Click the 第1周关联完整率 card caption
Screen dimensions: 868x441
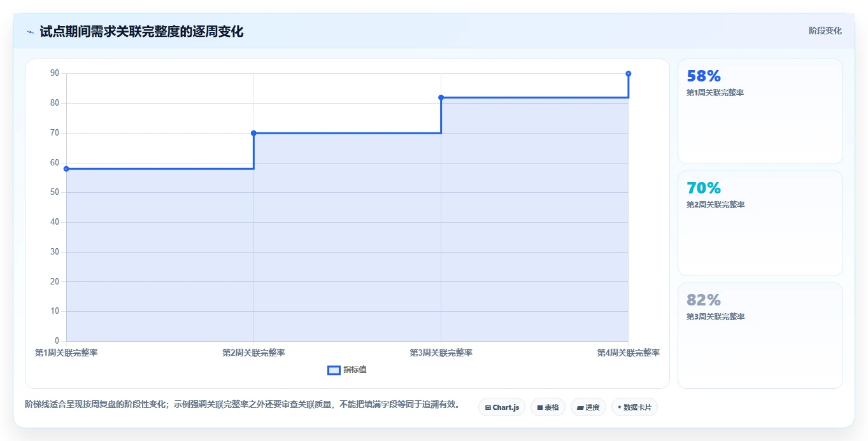point(715,93)
